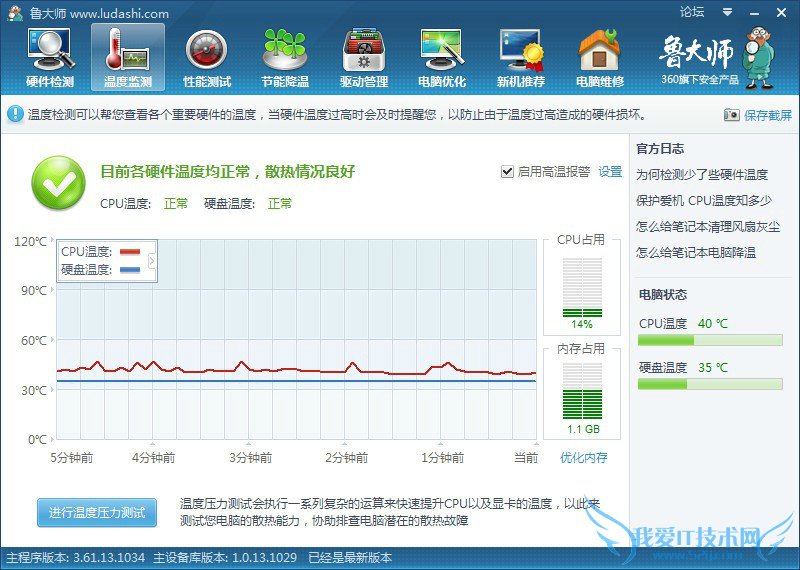
Task: Open the 节能降温 clover icon
Action: pyautogui.click(x=285, y=58)
